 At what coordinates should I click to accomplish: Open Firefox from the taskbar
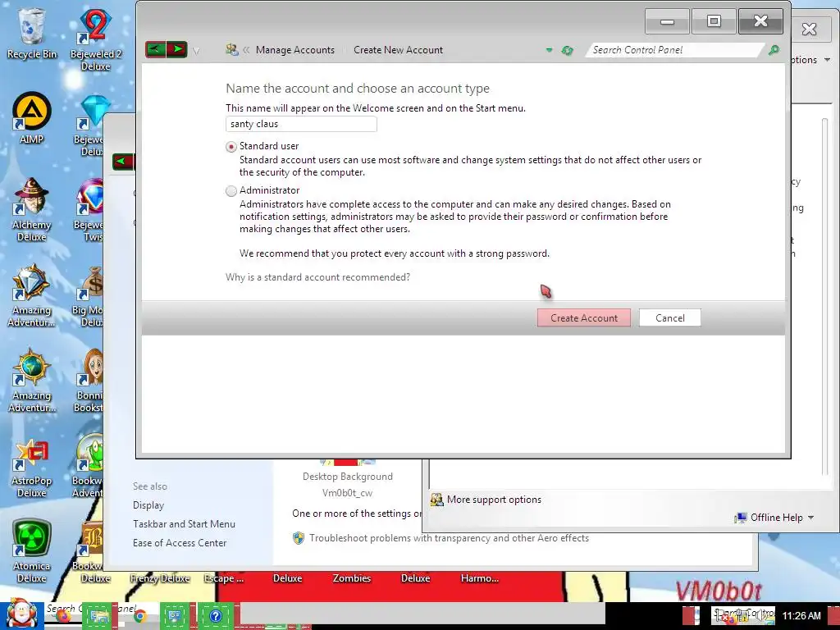[63, 616]
